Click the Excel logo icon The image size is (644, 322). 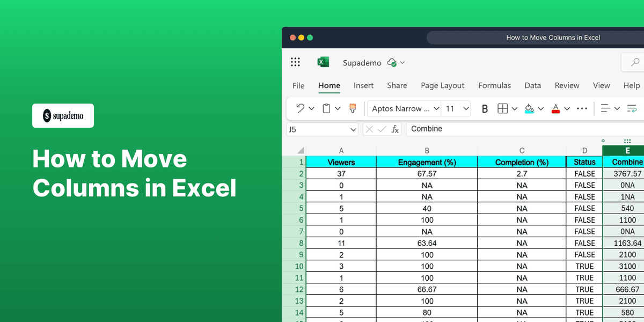pyautogui.click(x=323, y=62)
